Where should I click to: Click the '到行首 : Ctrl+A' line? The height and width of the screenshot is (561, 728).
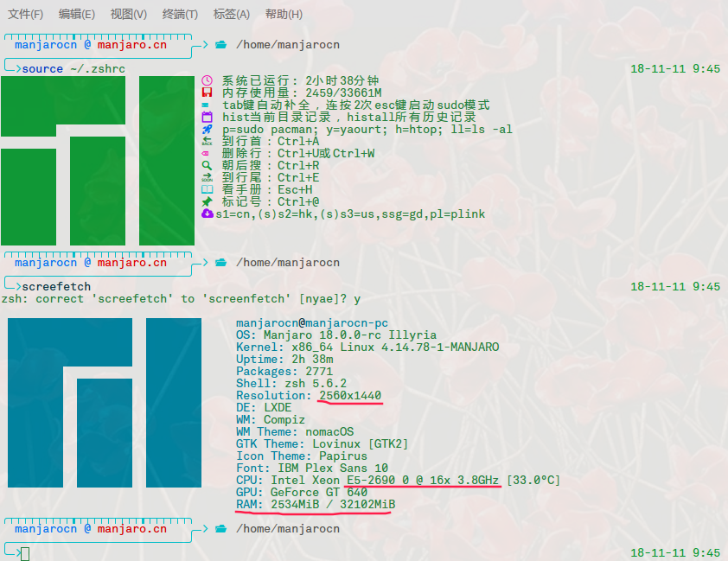[271, 141]
